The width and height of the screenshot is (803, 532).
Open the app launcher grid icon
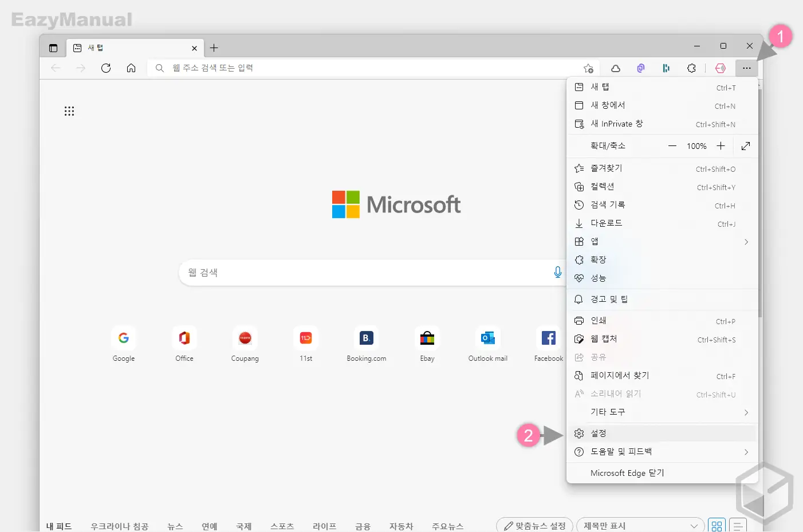point(69,111)
